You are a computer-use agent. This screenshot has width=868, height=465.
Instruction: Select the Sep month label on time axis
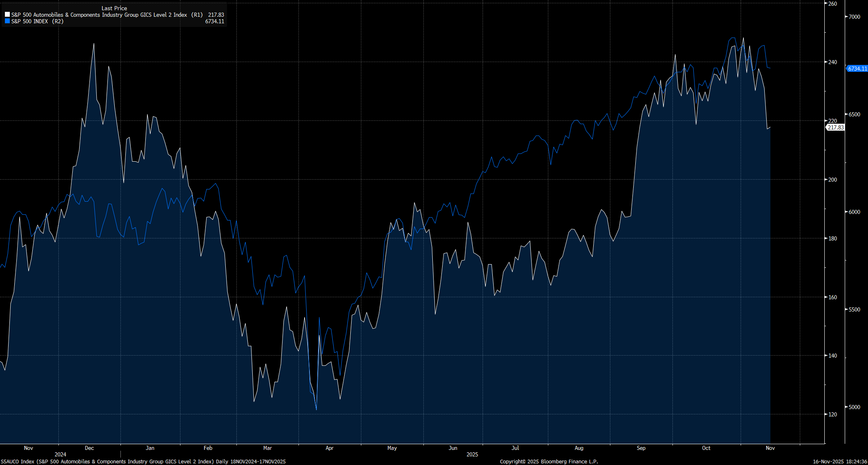point(641,448)
